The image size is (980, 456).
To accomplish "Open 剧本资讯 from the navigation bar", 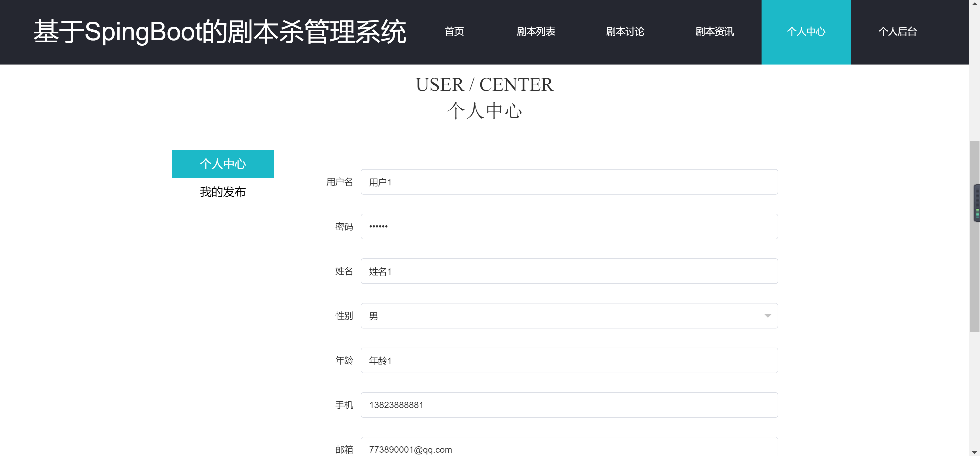I will coord(715,32).
